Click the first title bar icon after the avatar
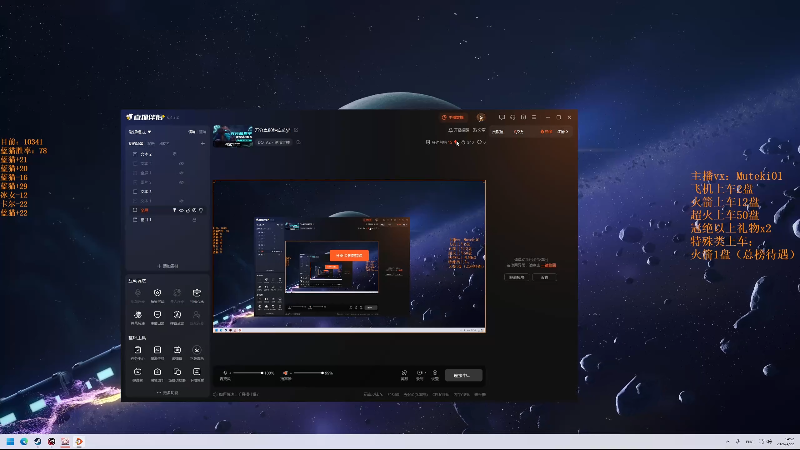The width and height of the screenshot is (800, 450). [502, 117]
